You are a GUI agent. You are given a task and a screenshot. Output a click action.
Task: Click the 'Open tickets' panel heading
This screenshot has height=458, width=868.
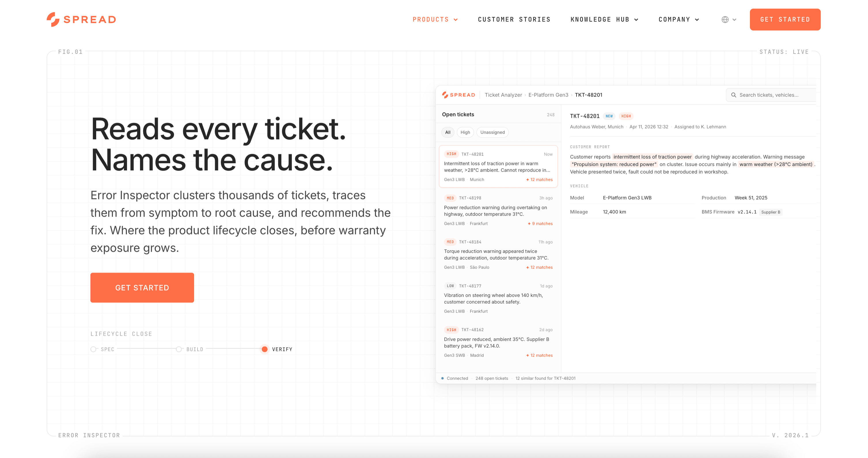[458, 114]
